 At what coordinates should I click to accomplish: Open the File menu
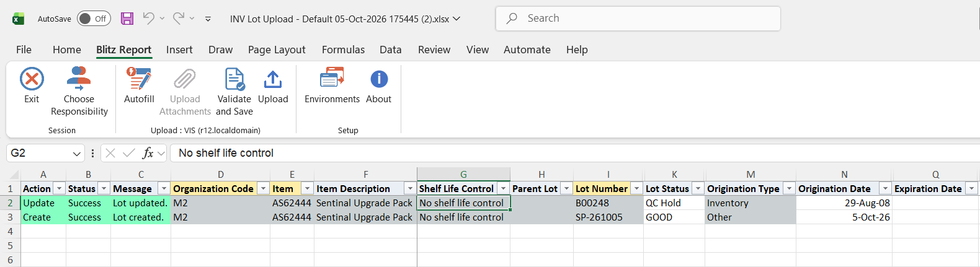pos(24,50)
